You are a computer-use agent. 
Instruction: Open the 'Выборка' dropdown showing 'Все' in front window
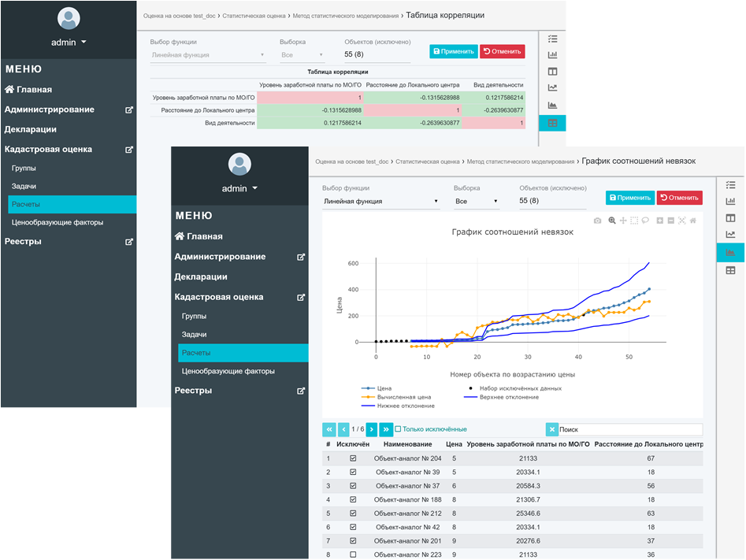(x=476, y=202)
